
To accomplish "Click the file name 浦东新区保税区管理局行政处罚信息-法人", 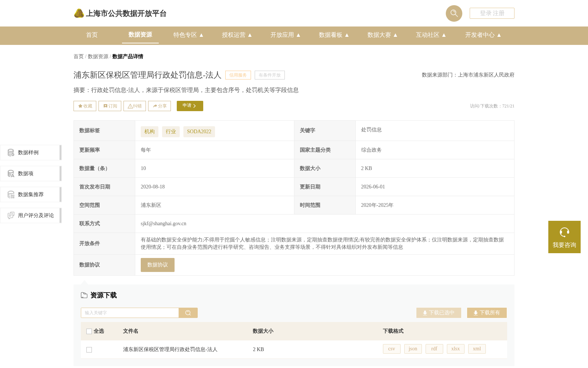I will click(x=170, y=350).
